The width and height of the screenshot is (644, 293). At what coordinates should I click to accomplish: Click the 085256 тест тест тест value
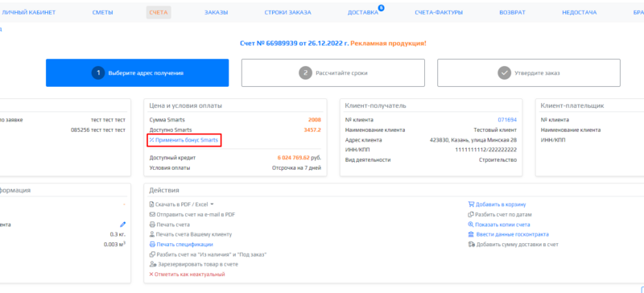click(97, 130)
